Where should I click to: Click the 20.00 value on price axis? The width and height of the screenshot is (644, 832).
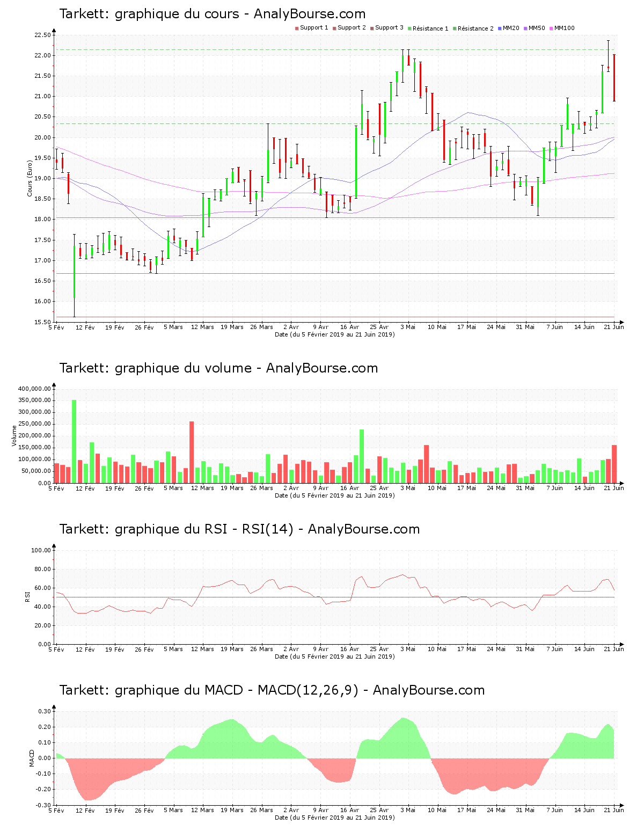[x=42, y=137]
